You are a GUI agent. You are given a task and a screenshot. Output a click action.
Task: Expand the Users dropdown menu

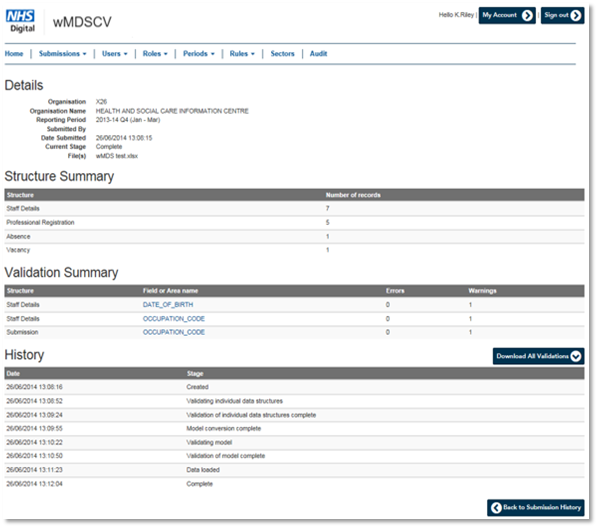(x=114, y=54)
